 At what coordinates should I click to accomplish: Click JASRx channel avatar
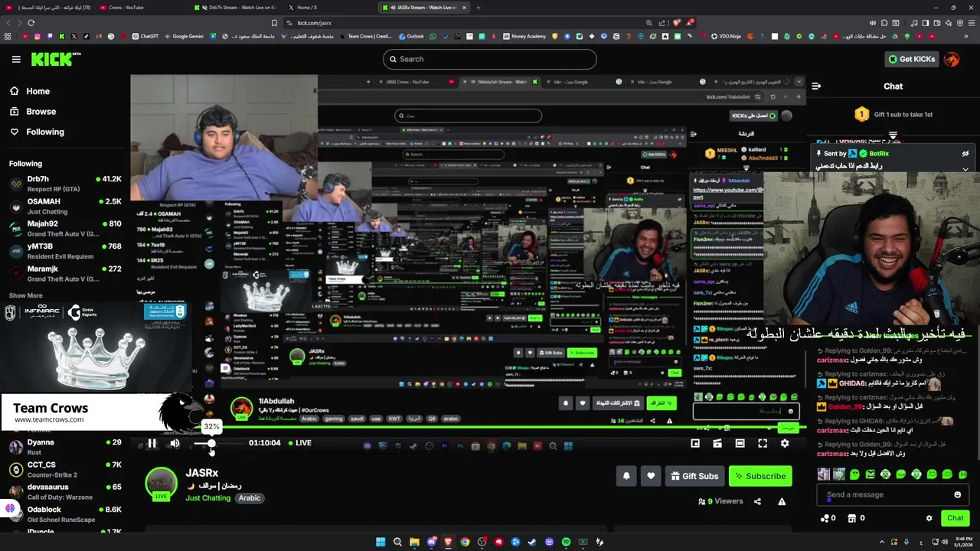point(161,483)
